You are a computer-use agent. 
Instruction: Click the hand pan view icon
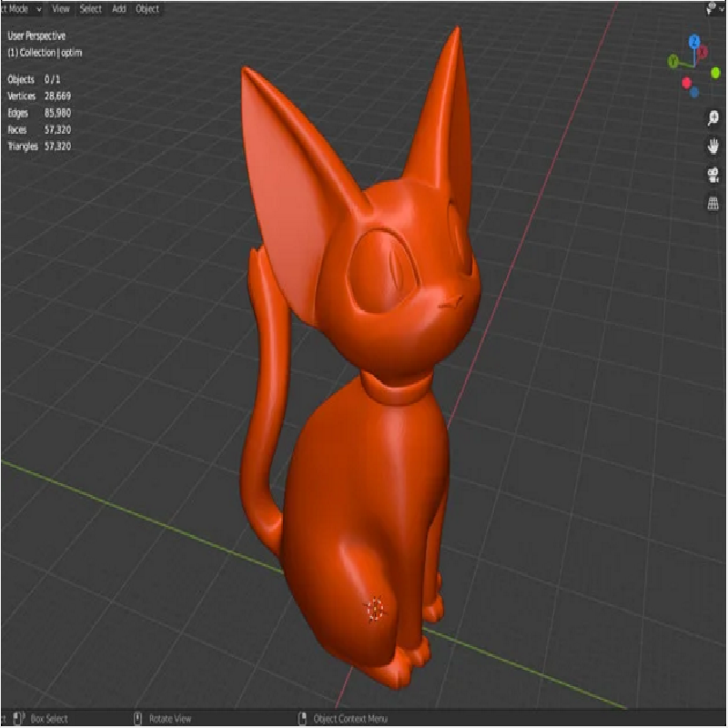713,147
